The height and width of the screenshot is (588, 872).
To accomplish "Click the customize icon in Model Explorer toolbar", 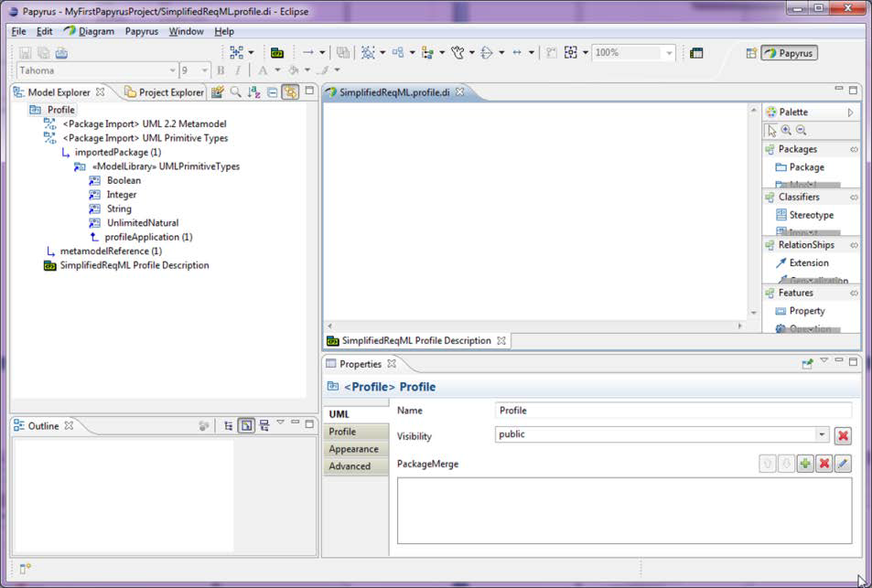I will (218, 92).
